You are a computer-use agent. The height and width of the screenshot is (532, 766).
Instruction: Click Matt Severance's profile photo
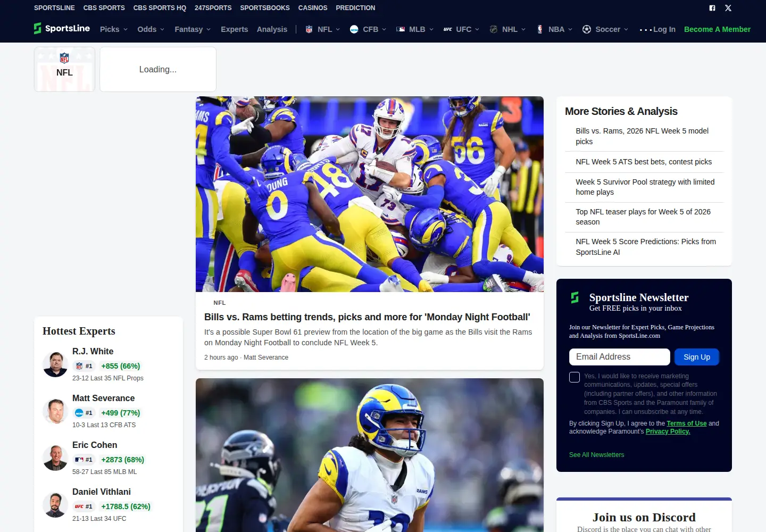(x=55, y=411)
